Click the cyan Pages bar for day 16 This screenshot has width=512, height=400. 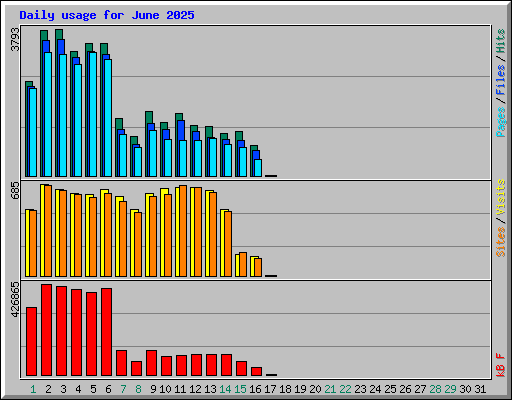[258, 168]
